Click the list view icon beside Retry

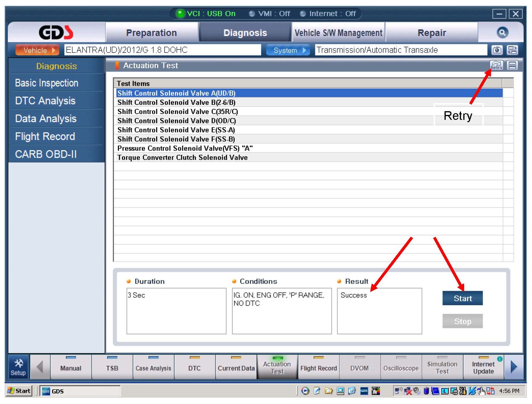pos(512,65)
